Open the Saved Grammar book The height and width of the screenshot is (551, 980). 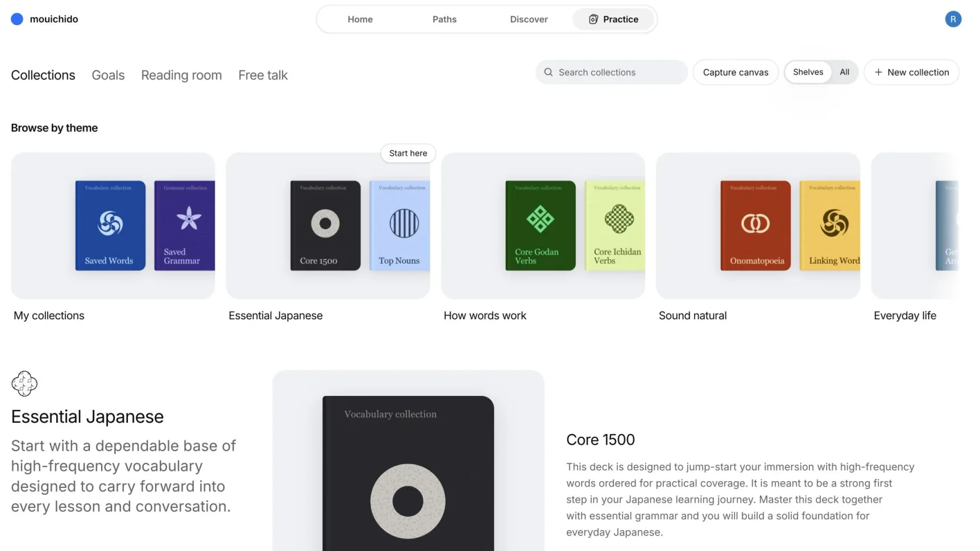point(185,226)
